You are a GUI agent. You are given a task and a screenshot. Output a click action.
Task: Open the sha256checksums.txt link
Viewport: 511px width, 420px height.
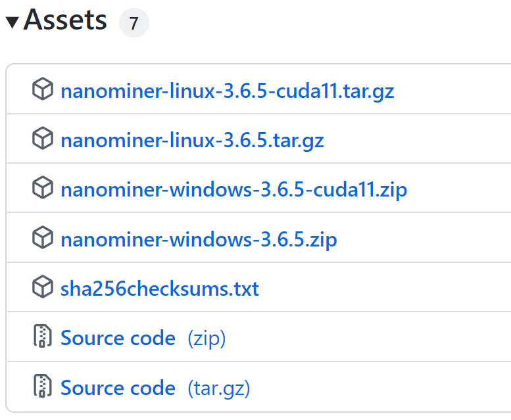point(160,288)
